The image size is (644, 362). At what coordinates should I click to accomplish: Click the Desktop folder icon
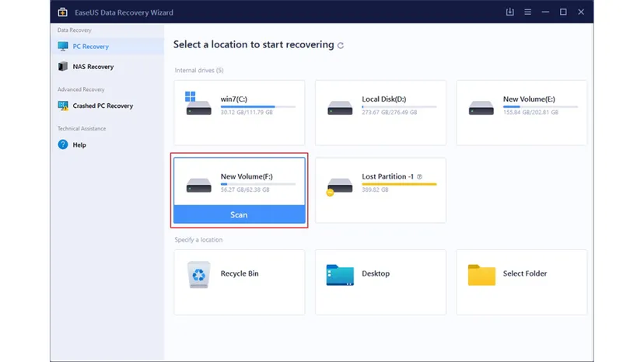(x=340, y=274)
